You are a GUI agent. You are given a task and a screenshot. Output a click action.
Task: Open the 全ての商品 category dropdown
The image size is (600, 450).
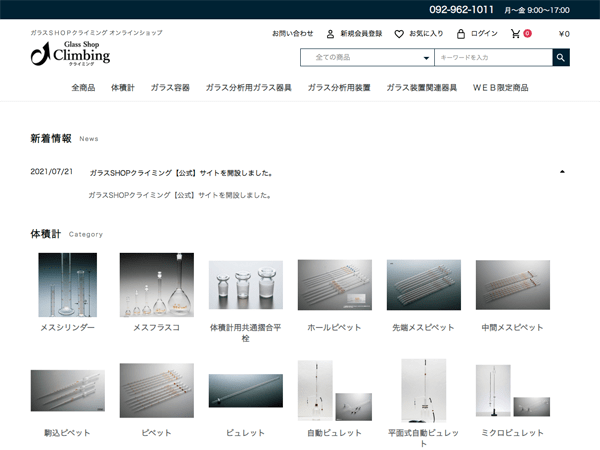(x=367, y=58)
